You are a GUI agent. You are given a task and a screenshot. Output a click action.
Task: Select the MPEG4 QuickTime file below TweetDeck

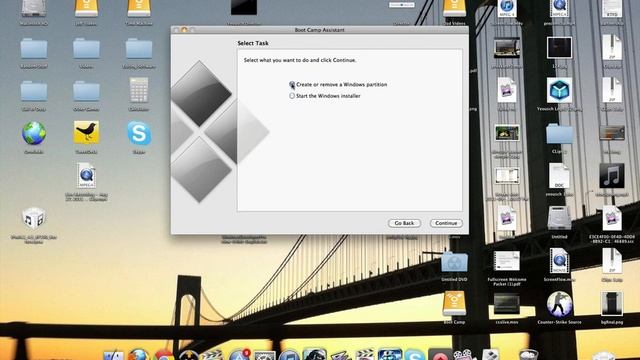coord(86,176)
